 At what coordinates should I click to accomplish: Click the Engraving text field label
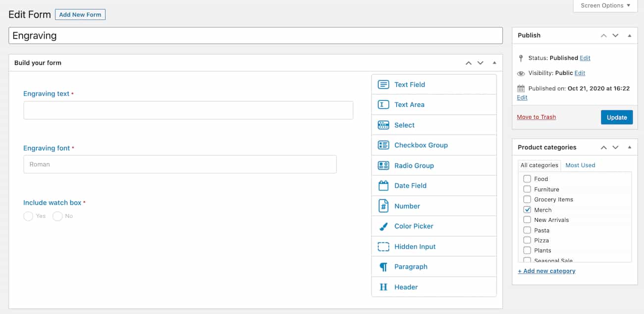[47, 94]
